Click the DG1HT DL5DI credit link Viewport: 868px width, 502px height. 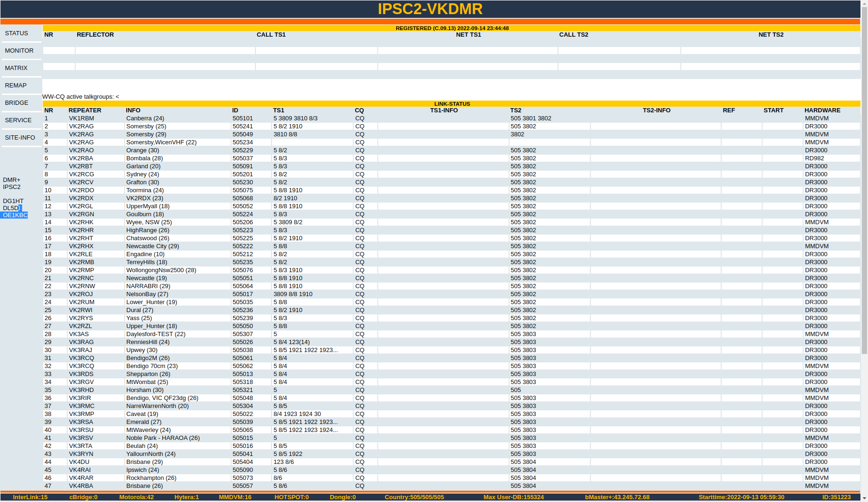[13, 204]
